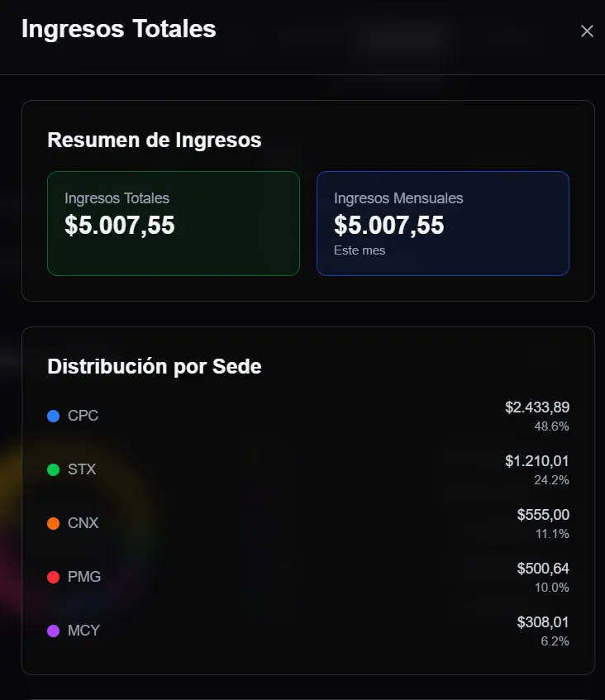Viewport: 605px width, 700px height.
Task: Close the Ingresos Totales dialog
Action: pos(587,31)
